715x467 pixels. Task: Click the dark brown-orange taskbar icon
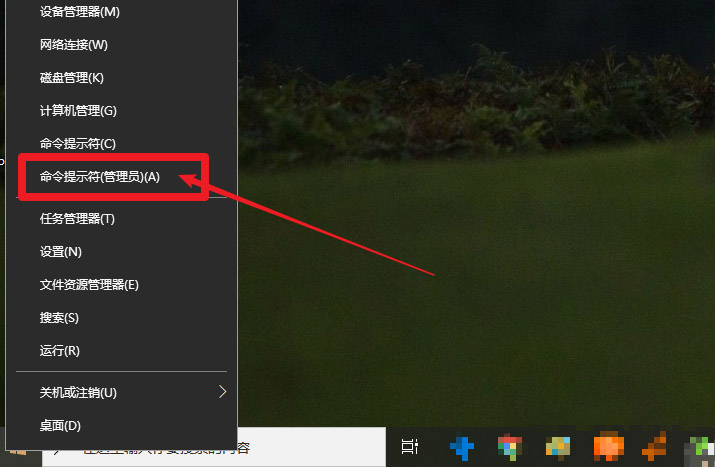click(x=655, y=448)
